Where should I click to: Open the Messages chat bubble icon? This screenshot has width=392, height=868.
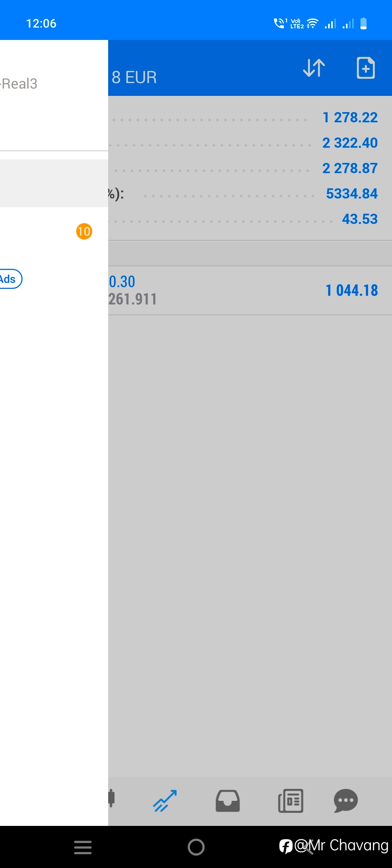[x=346, y=801]
